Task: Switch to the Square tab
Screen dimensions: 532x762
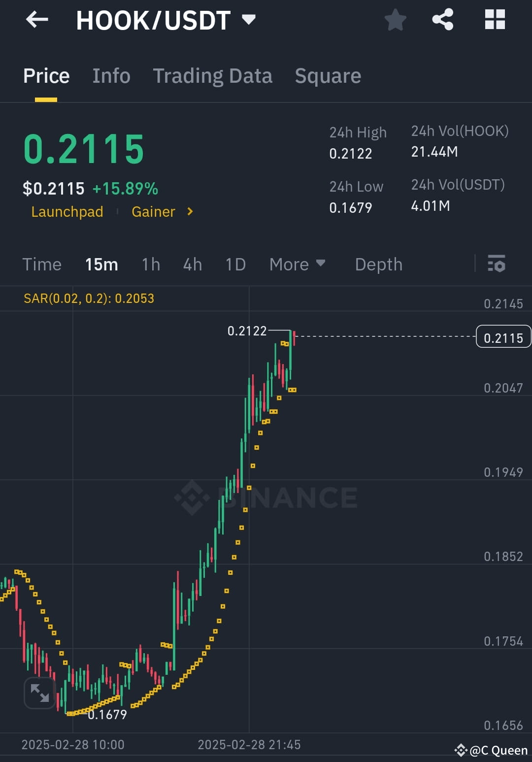Action: point(328,76)
